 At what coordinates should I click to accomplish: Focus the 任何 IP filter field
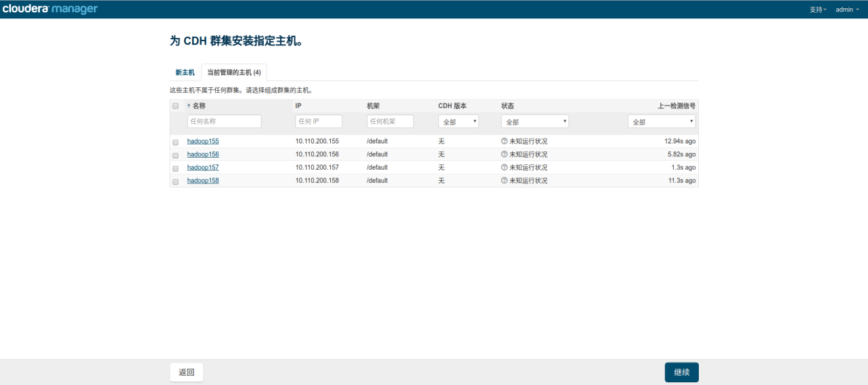319,122
